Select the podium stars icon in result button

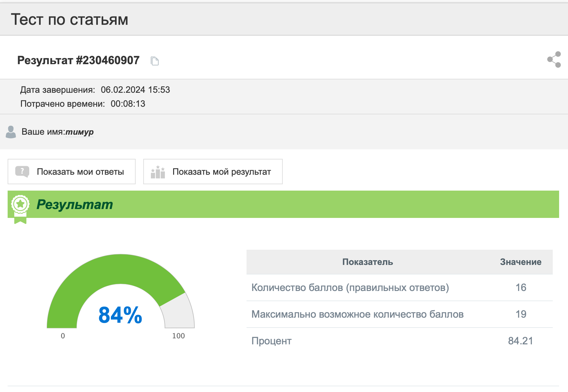(158, 172)
